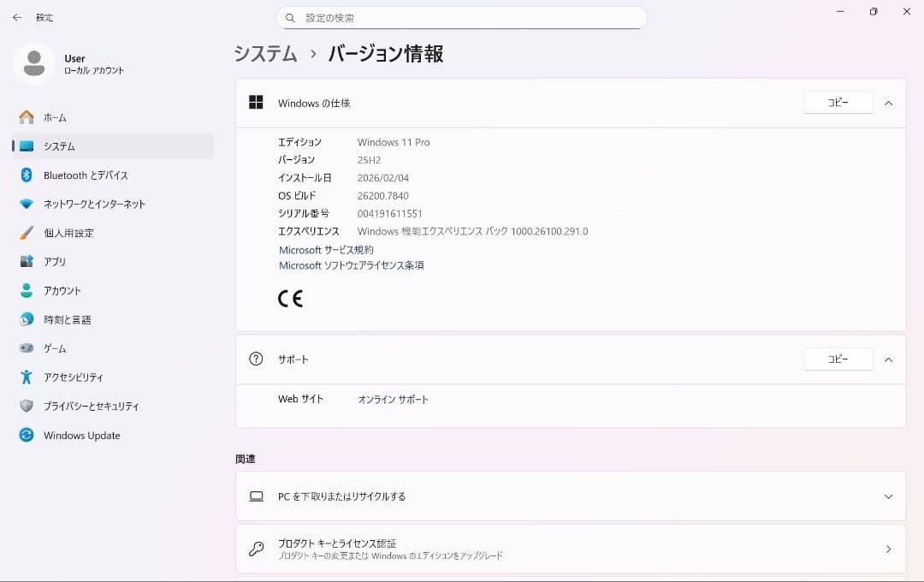The width and height of the screenshot is (924, 582).
Task: Click the 関連 section heading
Action: [246, 459]
